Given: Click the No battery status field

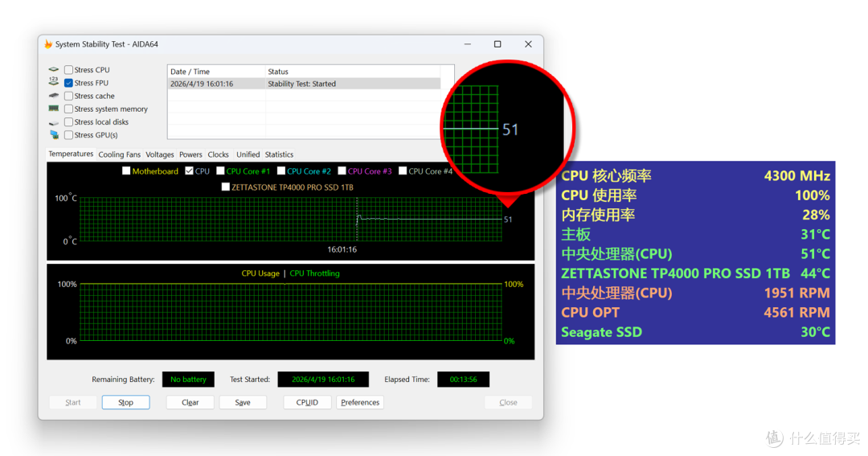Looking at the screenshot, I should (188, 380).
